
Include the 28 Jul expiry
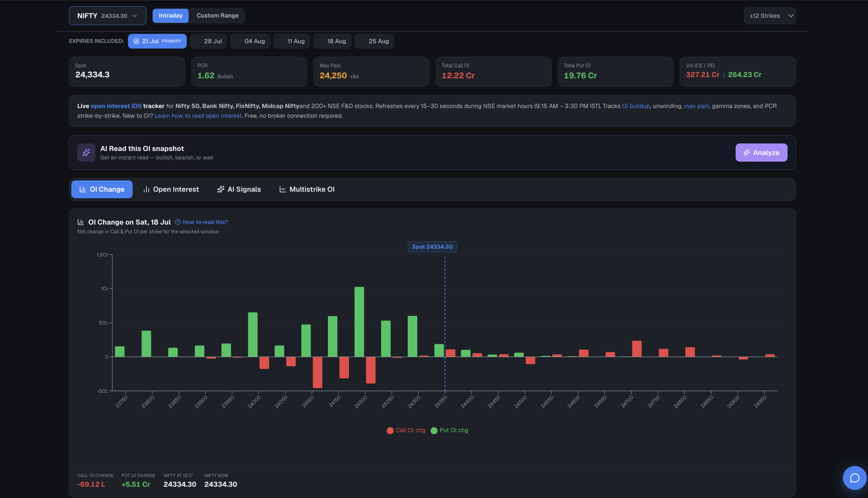208,41
